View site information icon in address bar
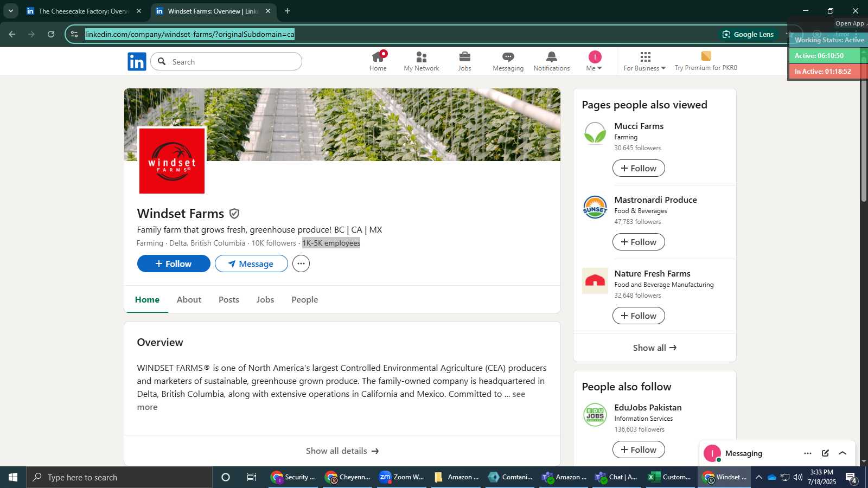 (x=74, y=34)
